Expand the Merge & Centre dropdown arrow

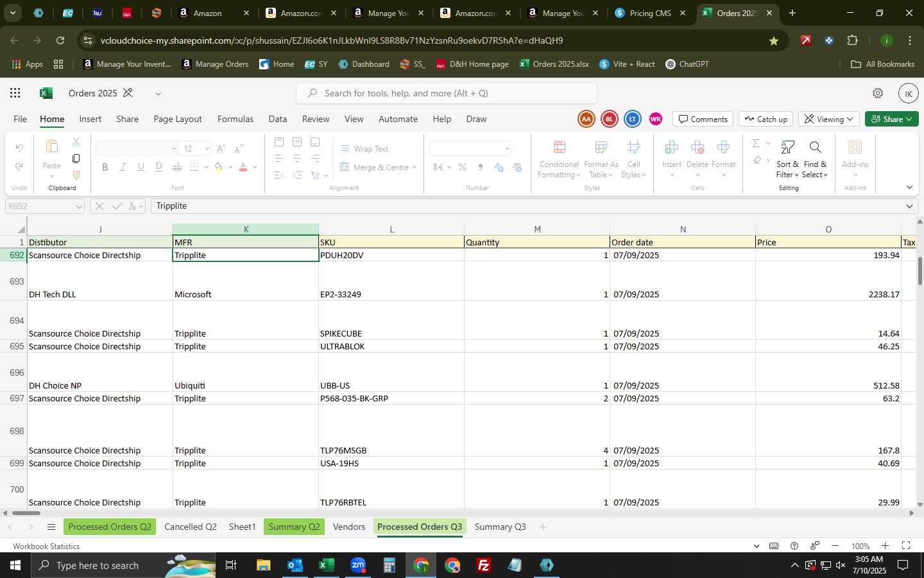coord(415,168)
